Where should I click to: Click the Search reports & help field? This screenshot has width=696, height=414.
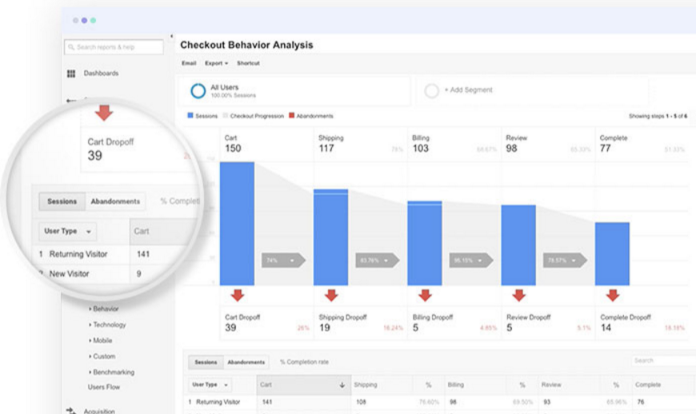click(114, 47)
